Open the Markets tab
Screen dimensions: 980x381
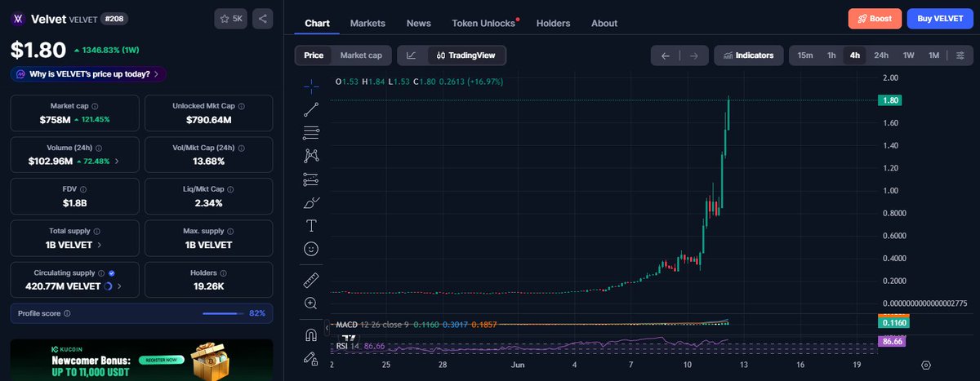[x=367, y=23]
